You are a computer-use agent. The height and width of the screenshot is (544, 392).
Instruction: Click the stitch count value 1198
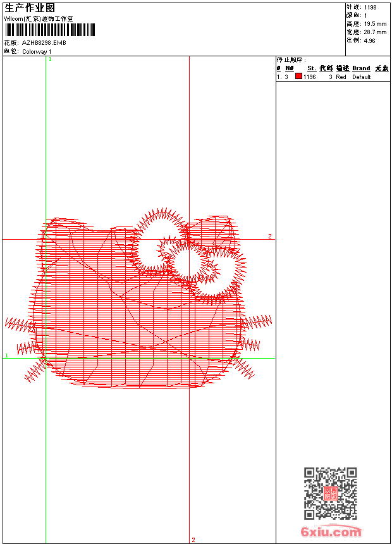[x=371, y=7]
